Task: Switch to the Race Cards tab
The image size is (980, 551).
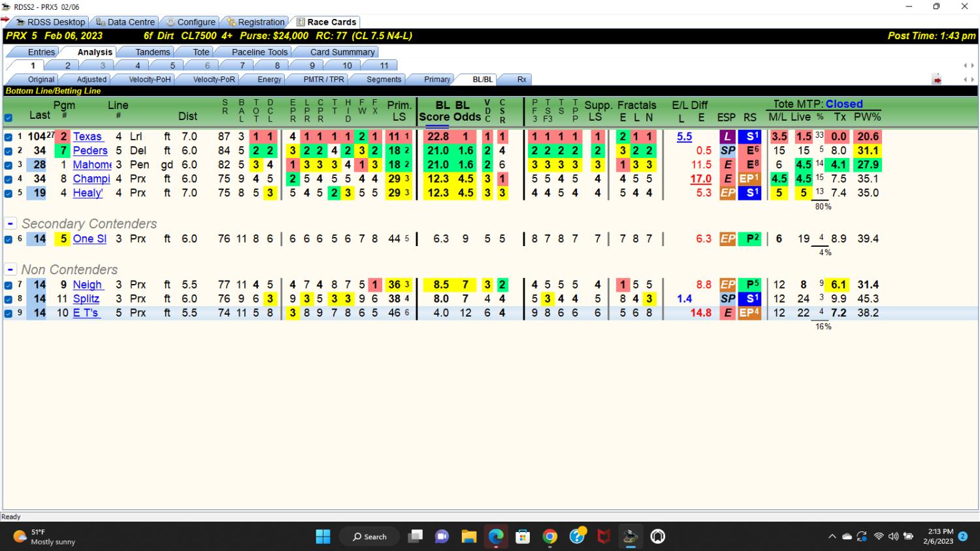Action: click(x=327, y=22)
